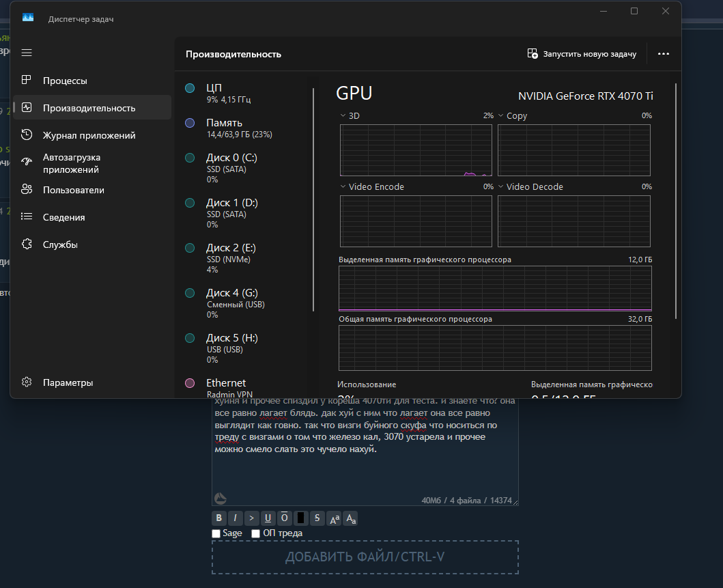The image size is (723, 588).
Task: Click NVIDIA GeForce RTX 4070 Ti label
Action: (586, 96)
